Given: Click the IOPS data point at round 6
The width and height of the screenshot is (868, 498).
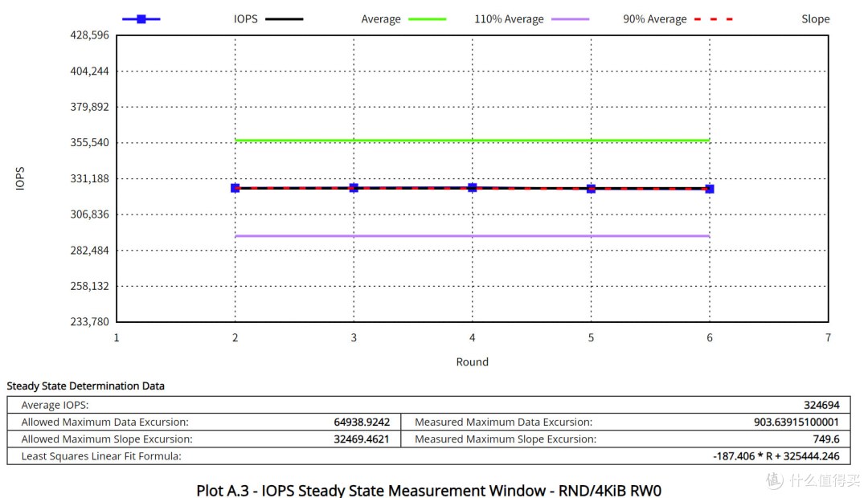Looking at the screenshot, I should (x=710, y=189).
